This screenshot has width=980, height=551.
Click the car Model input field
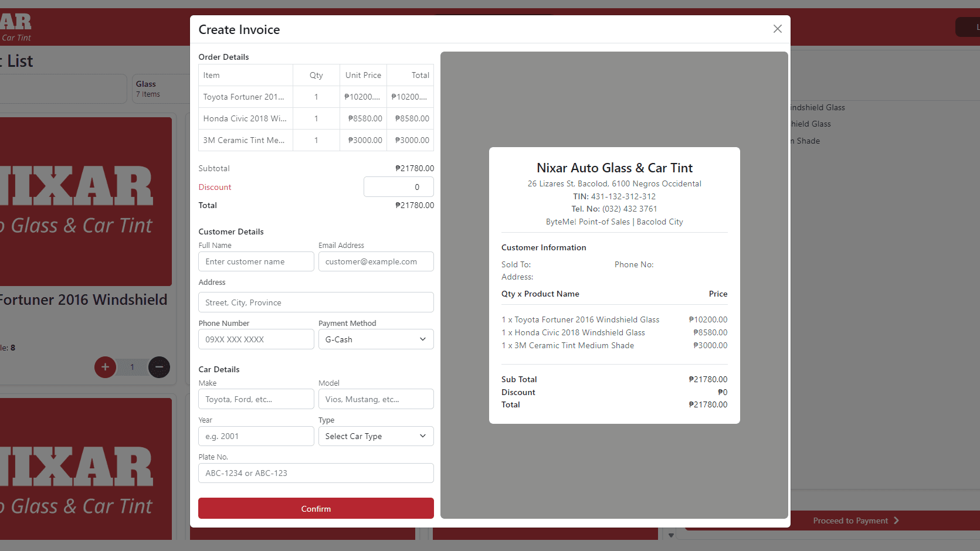[x=375, y=399]
